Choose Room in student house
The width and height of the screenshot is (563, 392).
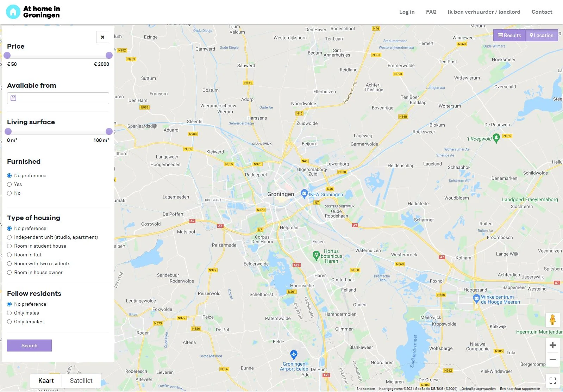[10, 246]
